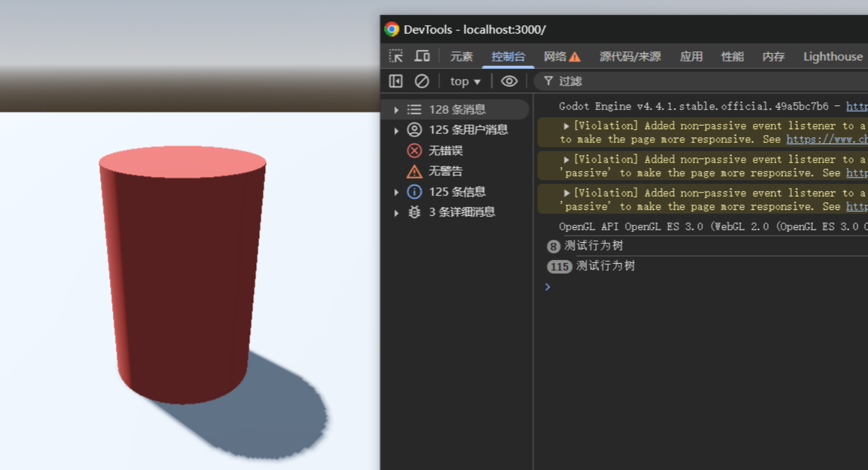
Task: Open the top context dropdown
Action: pyautogui.click(x=465, y=81)
